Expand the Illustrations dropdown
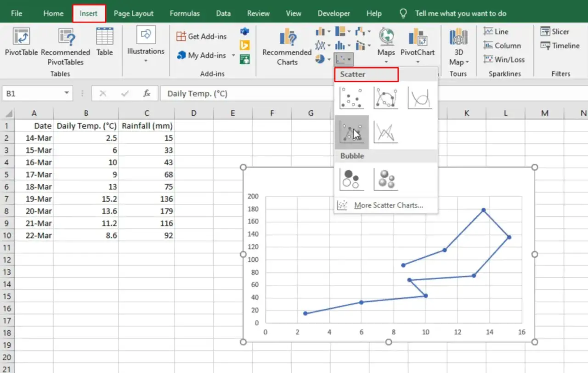This screenshot has height=373, width=588. point(146,61)
